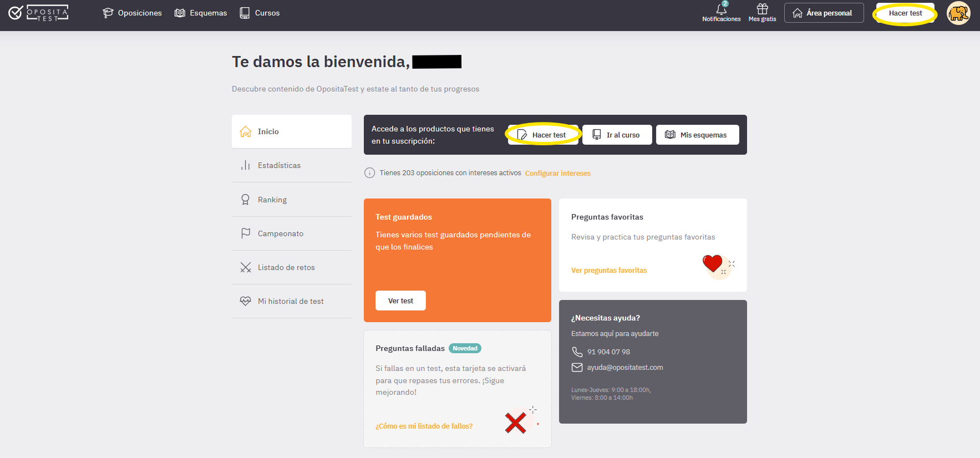Click the Estadísticas bar chart icon
The image size is (980, 458).
pos(246,165)
